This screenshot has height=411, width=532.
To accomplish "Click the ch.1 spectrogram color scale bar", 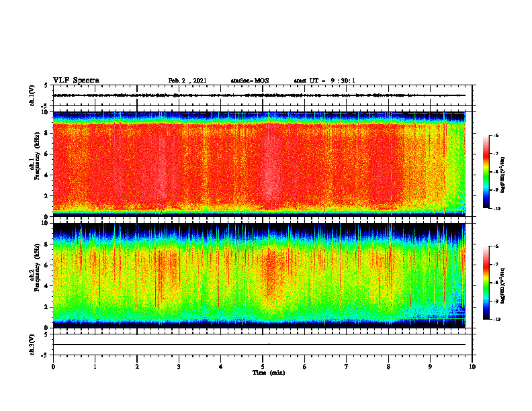I will pyautogui.click(x=486, y=172).
